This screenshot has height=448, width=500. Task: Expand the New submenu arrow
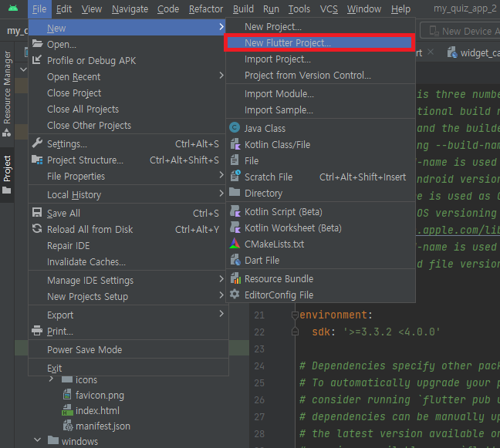221,27
